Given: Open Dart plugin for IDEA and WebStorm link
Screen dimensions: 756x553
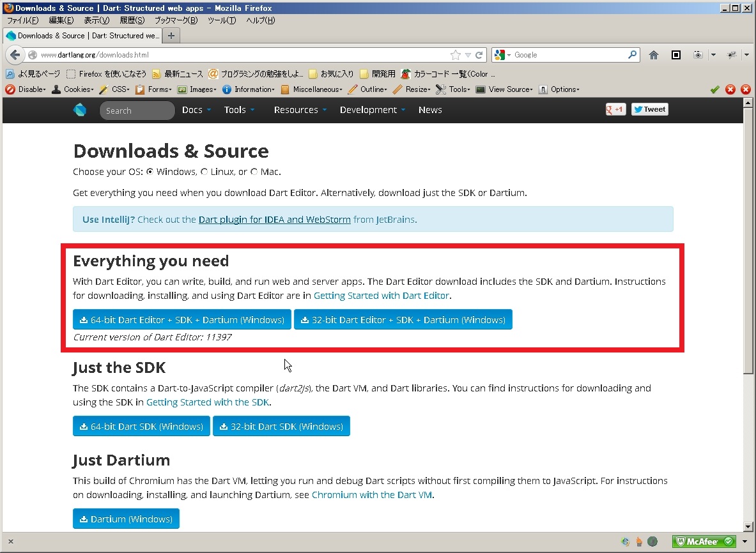Looking at the screenshot, I should [x=274, y=220].
